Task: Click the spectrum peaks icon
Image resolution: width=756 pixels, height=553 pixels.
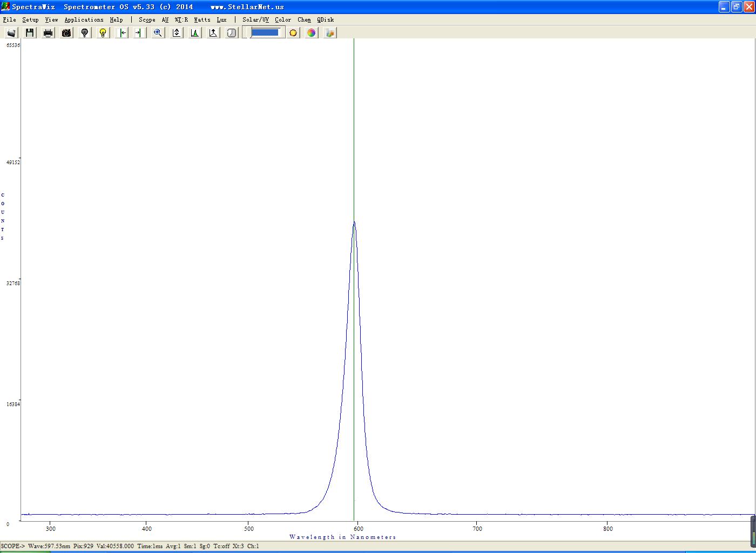Action: click(195, 33)
